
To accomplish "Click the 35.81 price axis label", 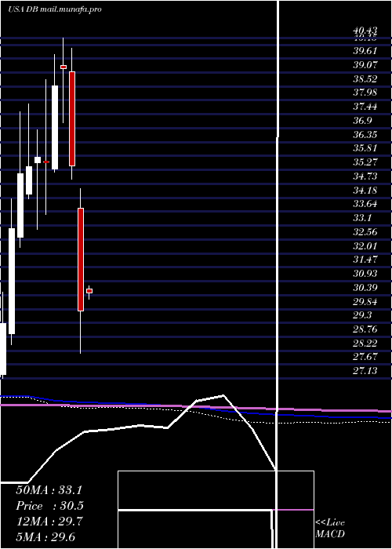I will [x=365, y=148].
